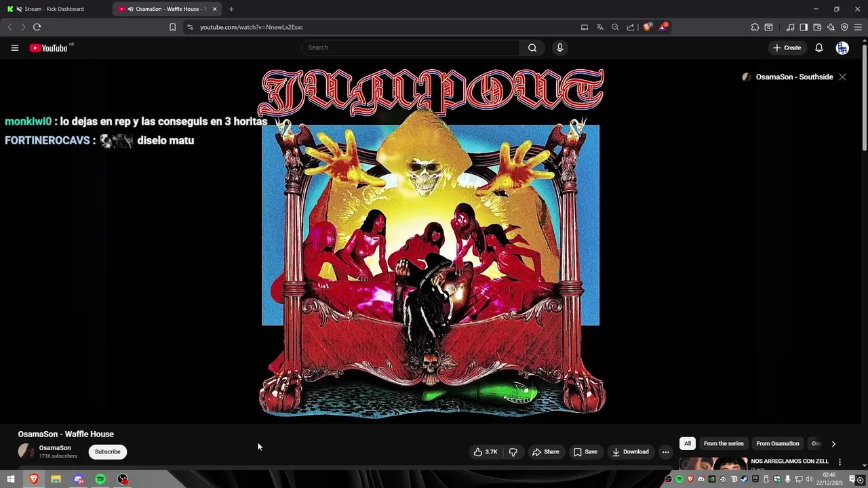Open the Steam tray icon
Viewport: 868px width, 488px height.
pyautogui.click(x=744, y=479)
